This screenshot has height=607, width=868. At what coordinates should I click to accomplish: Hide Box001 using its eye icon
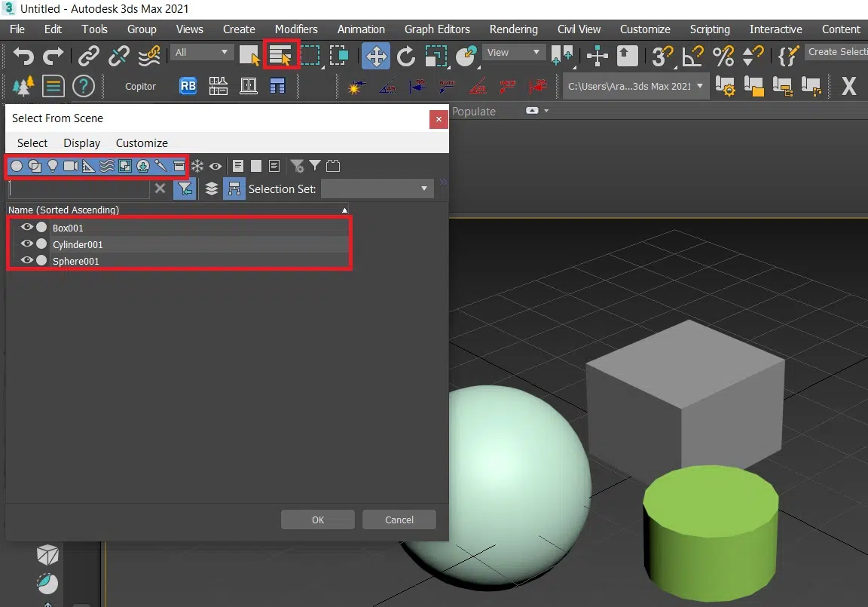click(27, 227)
